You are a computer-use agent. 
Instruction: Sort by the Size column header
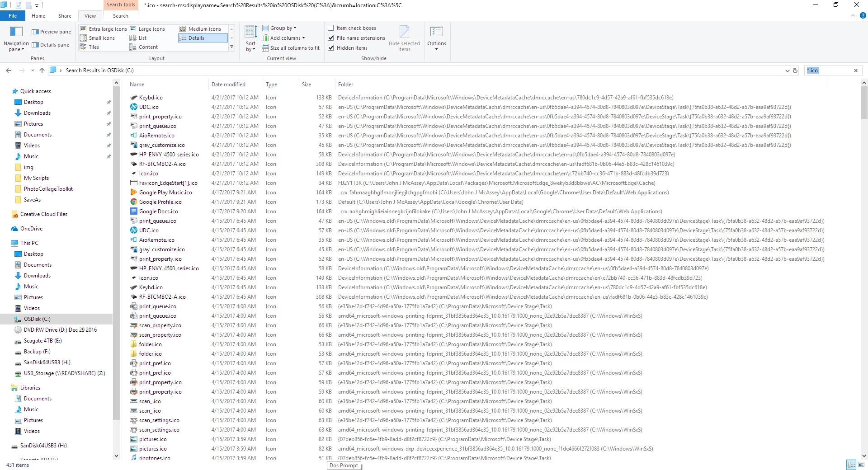[x=316, y=85]
